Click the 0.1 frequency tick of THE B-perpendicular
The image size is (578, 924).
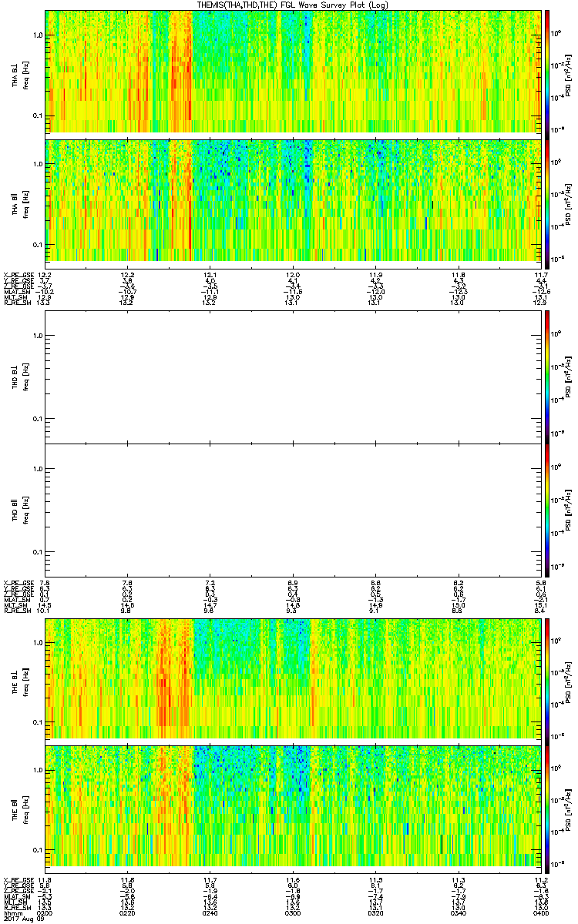[38, 722]
